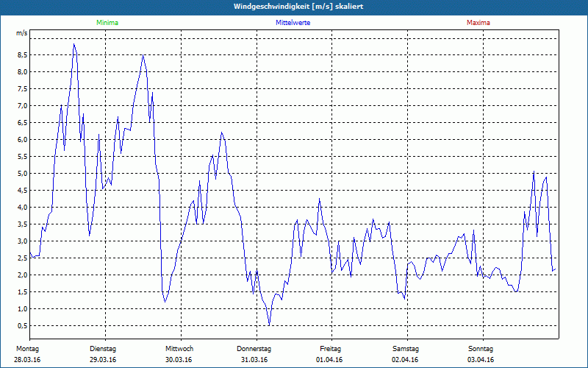Image resolution: width=588 pixels, height=368 pixels.
Task: Click the 8,0 y-axis value
Action: tap(23, 72)
